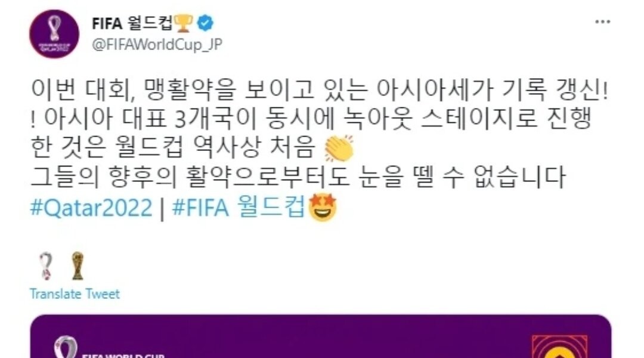Click the FIFA World Cup logo in the card
Image resolution: width=644 pixels, height=358 pixels.
point(109,347)
